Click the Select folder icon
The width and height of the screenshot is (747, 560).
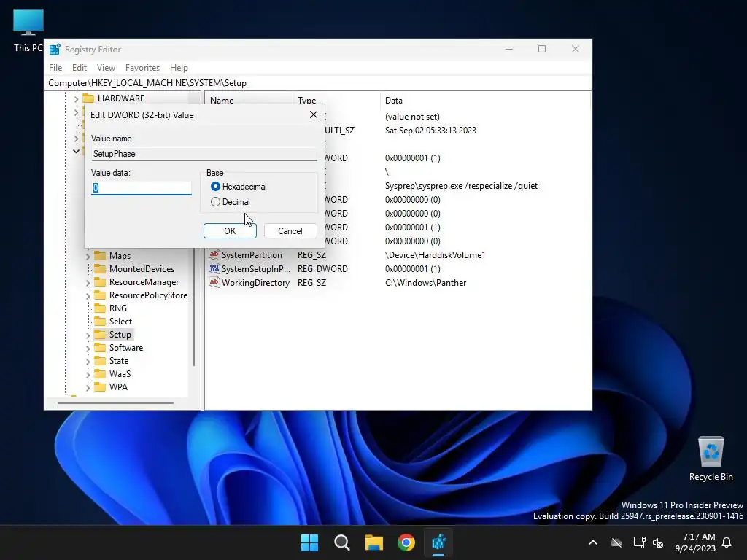coord(100,322)
